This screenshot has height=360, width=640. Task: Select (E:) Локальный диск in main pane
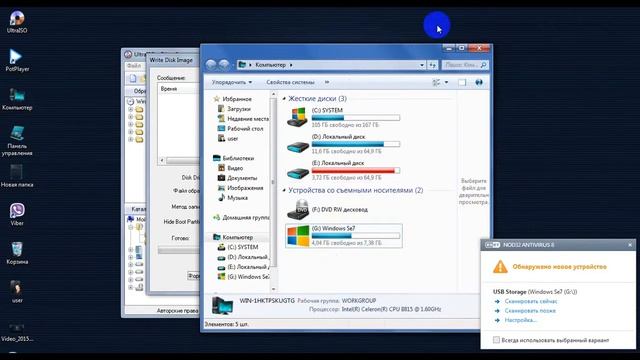344,170
